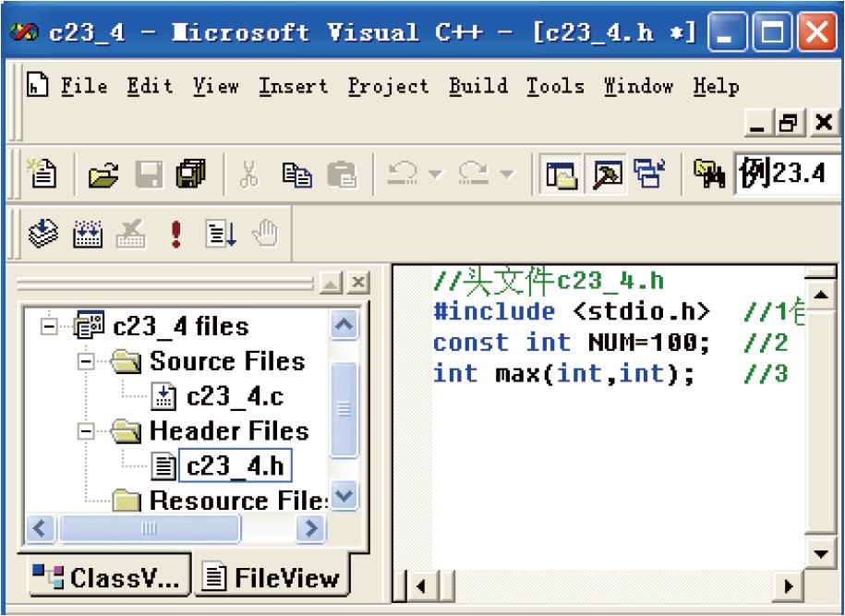Collapse the Header Files folder
This screenshot has width=845, height=616.
click(x=85, y=431)
